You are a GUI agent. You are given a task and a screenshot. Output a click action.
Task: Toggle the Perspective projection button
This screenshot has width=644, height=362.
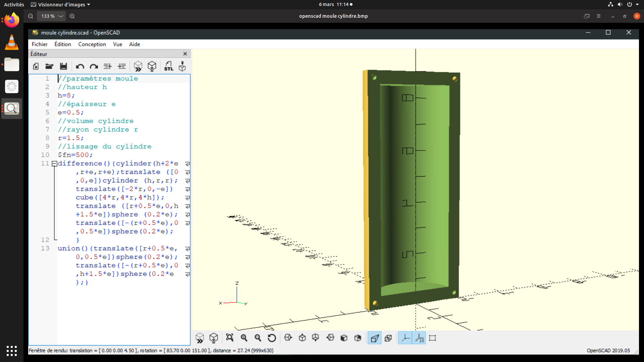(374, 338)
